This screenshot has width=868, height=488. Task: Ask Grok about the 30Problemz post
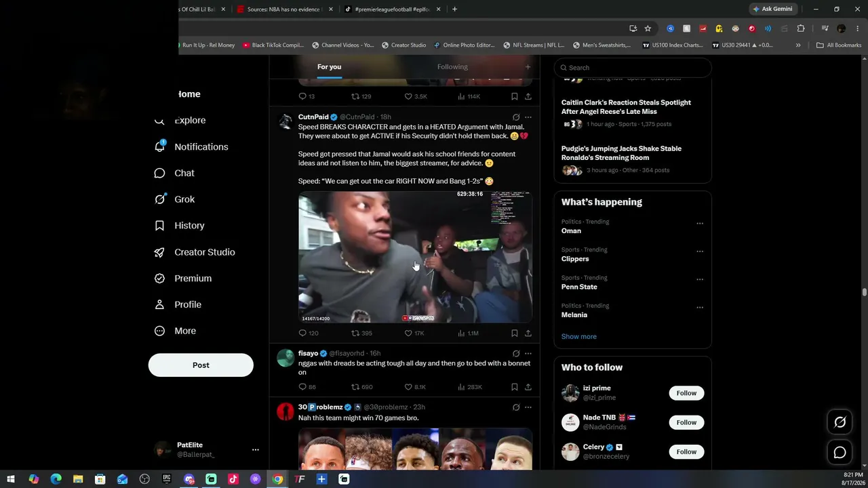coord(516,407)
